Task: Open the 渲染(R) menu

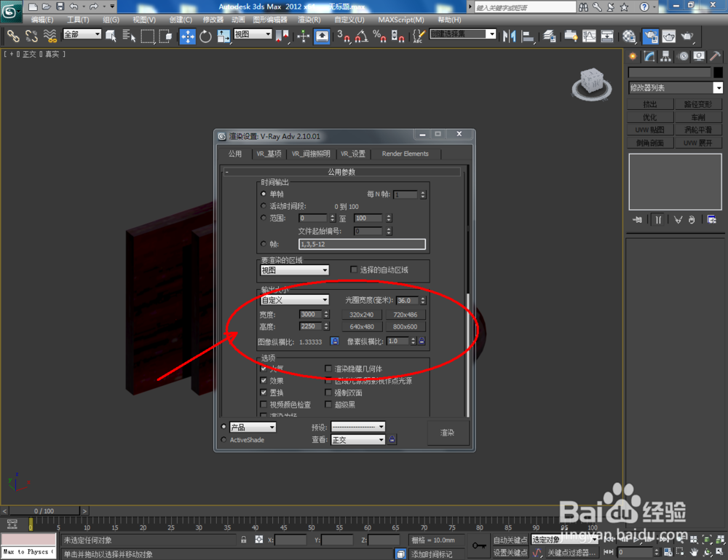Action: pos(309,20)
